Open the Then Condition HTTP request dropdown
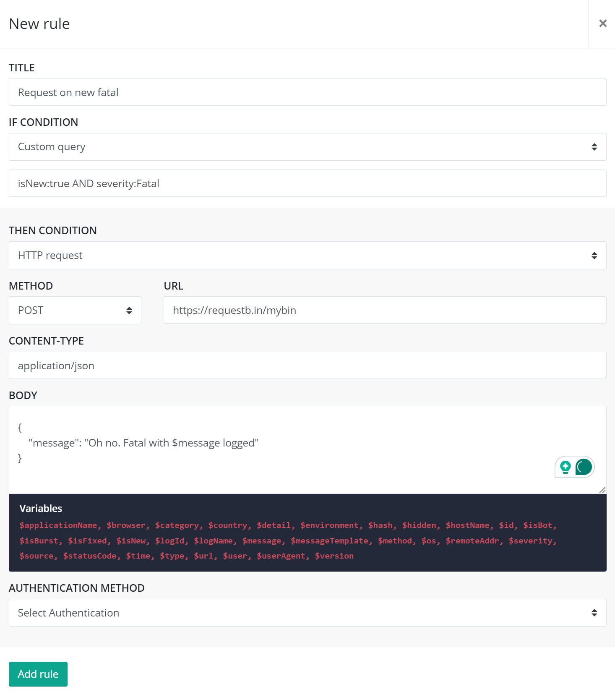The image size is (615, 700). pos(307,256)
